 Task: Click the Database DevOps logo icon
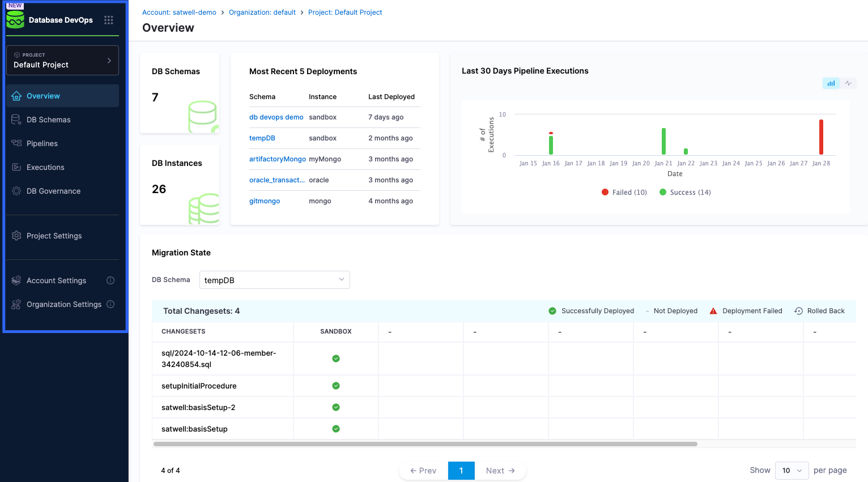(15, 19)
